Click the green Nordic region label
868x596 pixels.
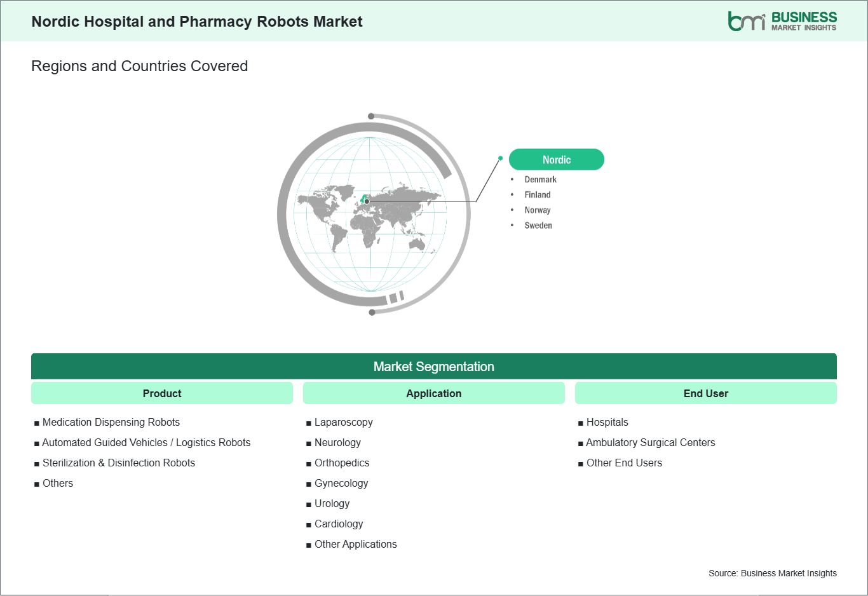click(x=557, y=159)
